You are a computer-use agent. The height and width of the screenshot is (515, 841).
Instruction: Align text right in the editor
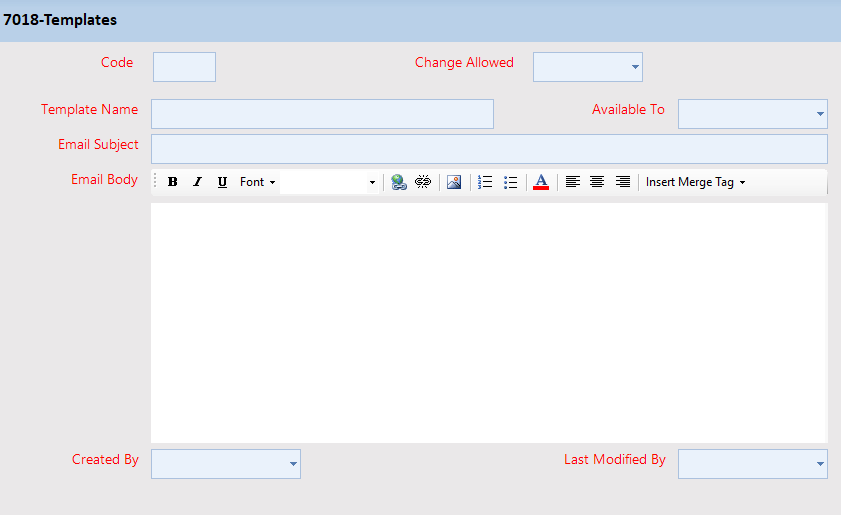click(622, 182)
